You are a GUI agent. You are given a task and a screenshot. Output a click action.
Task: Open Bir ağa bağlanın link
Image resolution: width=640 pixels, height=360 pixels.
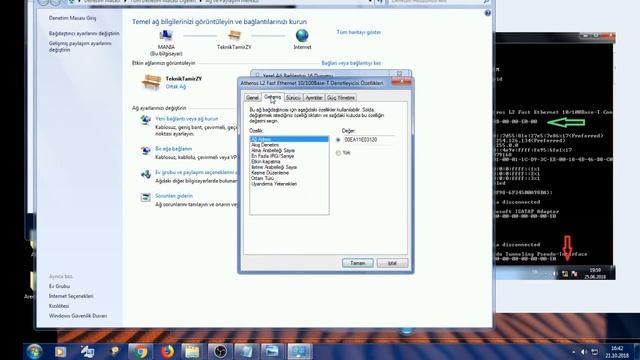173,149
